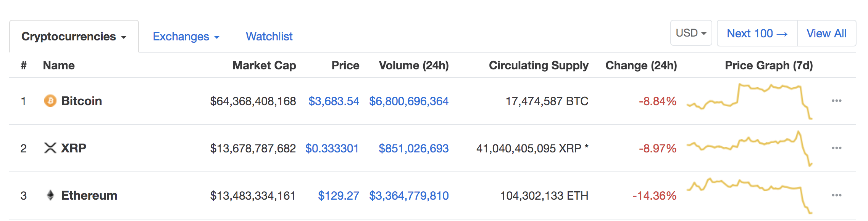Open the three-dot menu for XRP
Image resolution: width=868 pixels, height=221 pixels.
(x=836, y=148)
